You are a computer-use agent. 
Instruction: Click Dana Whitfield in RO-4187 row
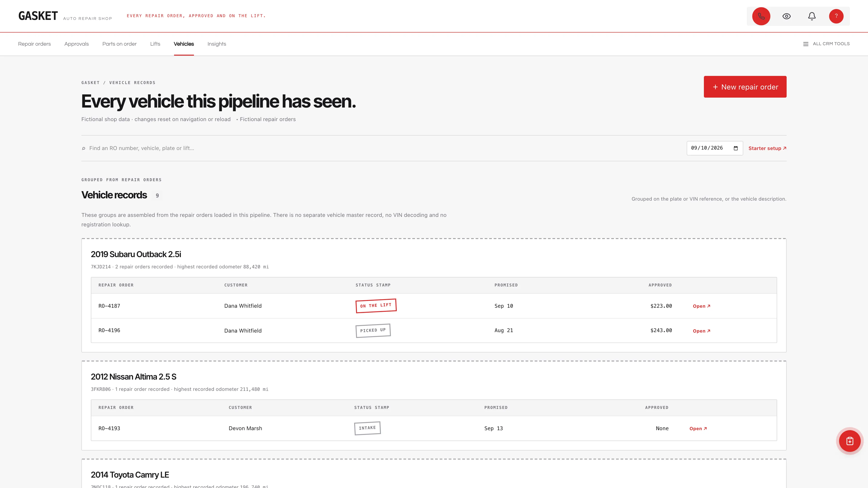tap(243, 306)
